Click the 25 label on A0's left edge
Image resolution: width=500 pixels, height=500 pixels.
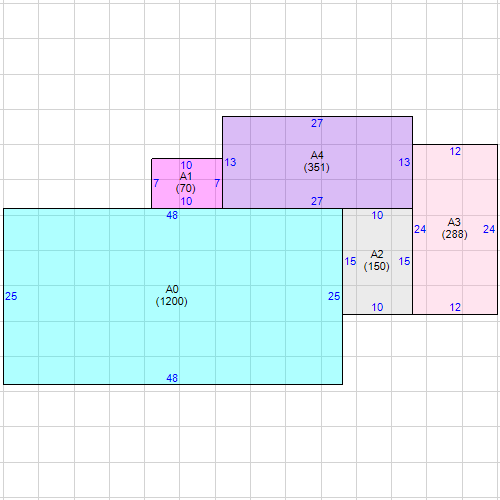pos(11,296)
